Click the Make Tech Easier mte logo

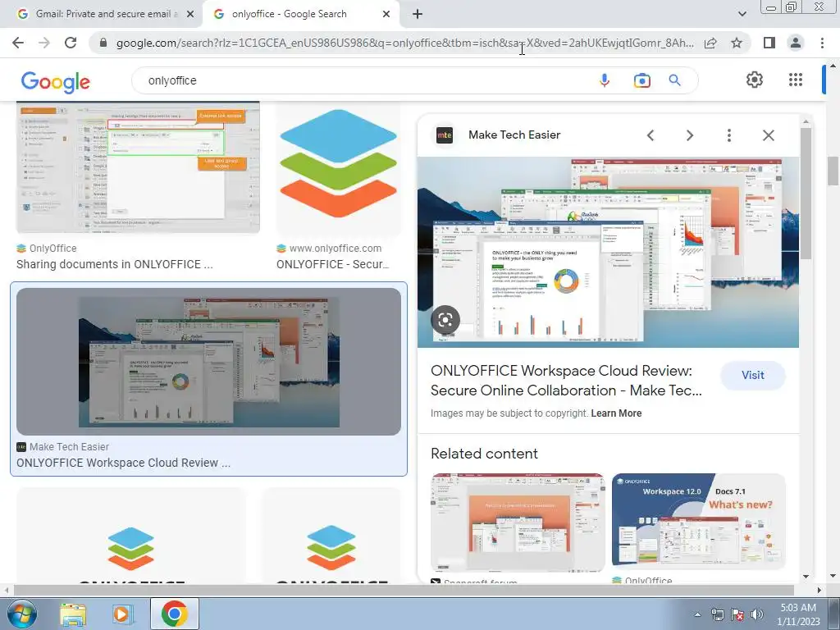(444, 135)
